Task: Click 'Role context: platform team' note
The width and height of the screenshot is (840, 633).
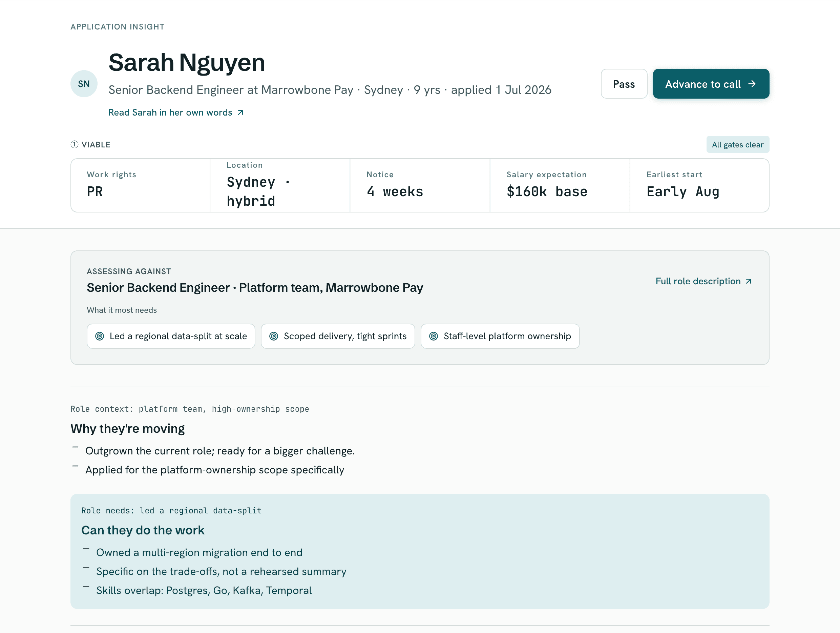Action: (x=190, y=409)
